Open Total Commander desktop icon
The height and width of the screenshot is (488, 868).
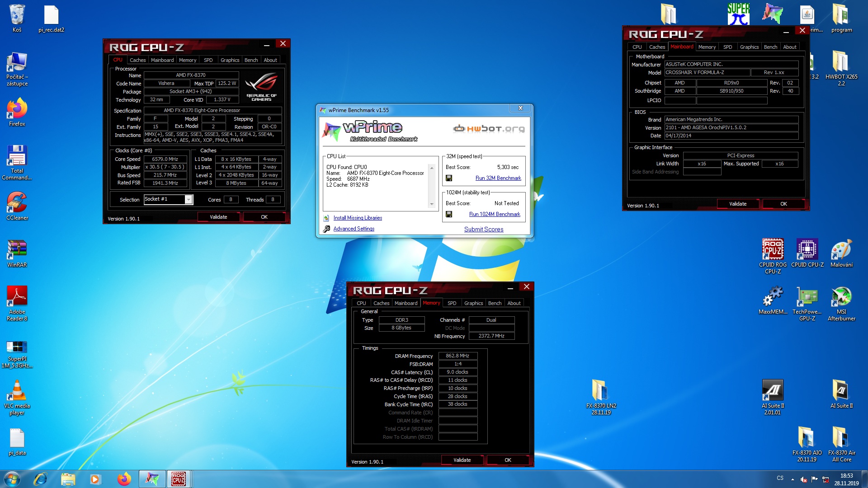[17, 163]
